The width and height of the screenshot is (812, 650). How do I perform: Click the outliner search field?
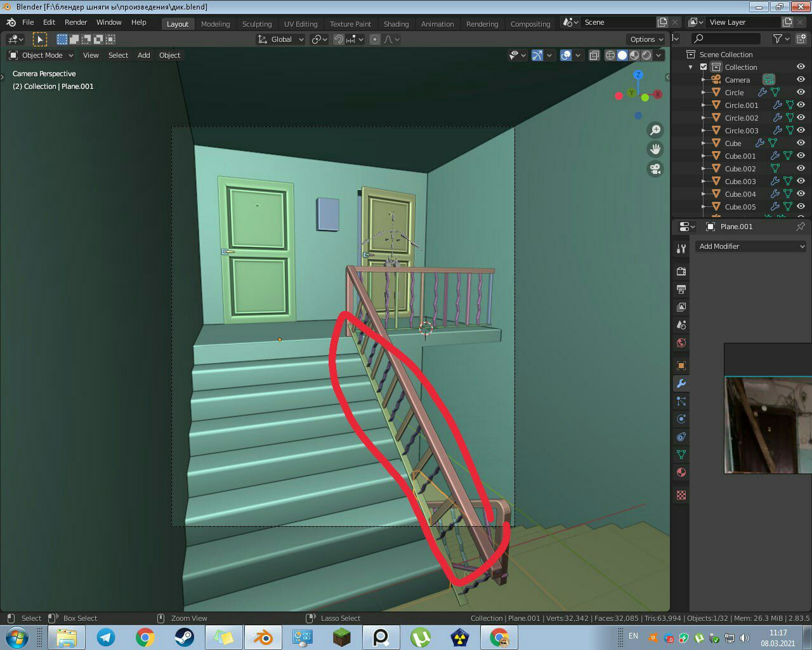tap(726, 39)
